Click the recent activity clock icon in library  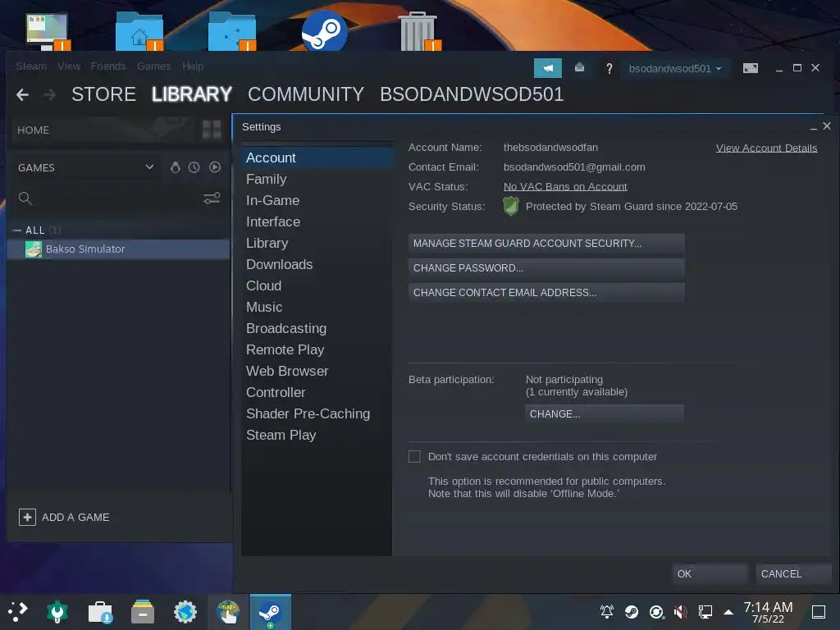pos(194,167)
